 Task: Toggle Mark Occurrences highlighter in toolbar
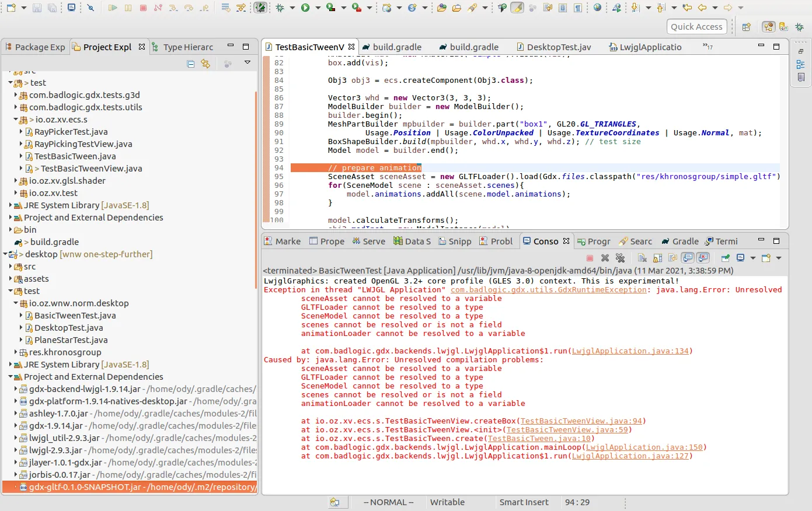coord(517,8)
